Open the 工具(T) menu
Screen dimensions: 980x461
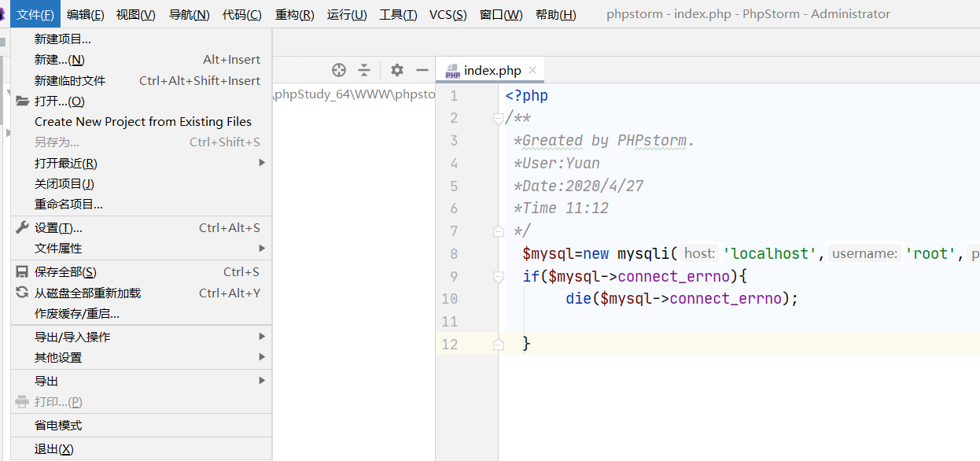click(x=398, y=14)
